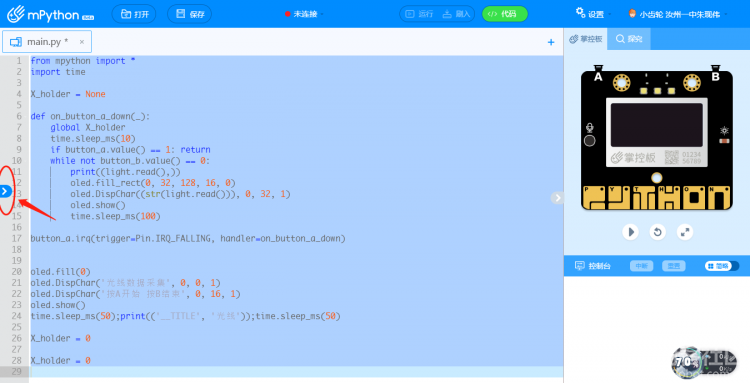Click the console reset button

tap(673, 266)
